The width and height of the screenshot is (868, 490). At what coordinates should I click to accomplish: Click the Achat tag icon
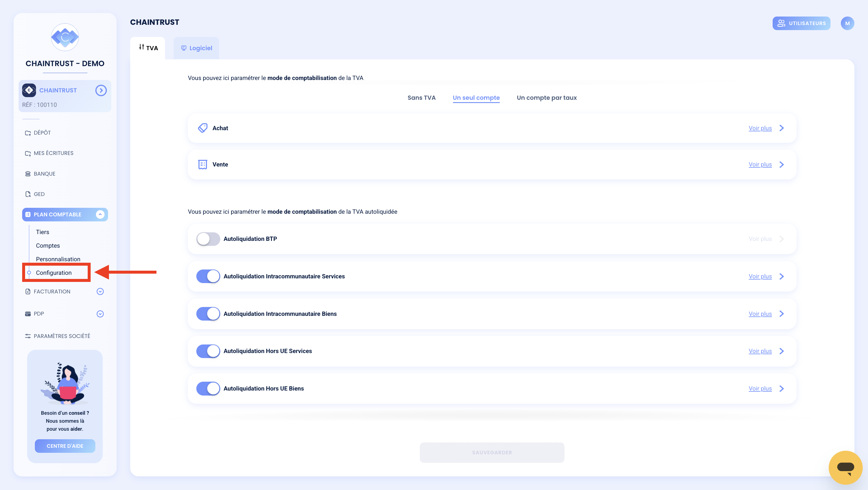tap(203, 128)
